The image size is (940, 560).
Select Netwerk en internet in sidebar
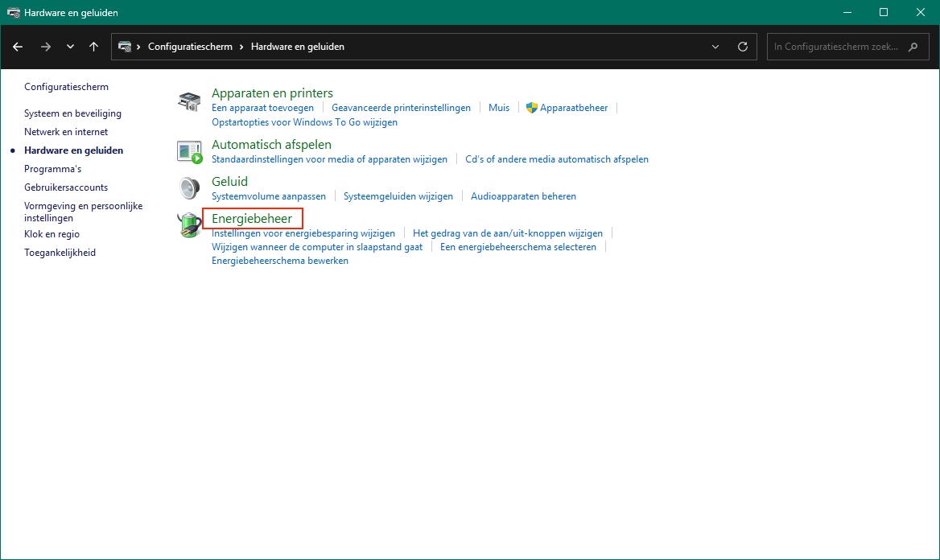click(x=66, y=132)
